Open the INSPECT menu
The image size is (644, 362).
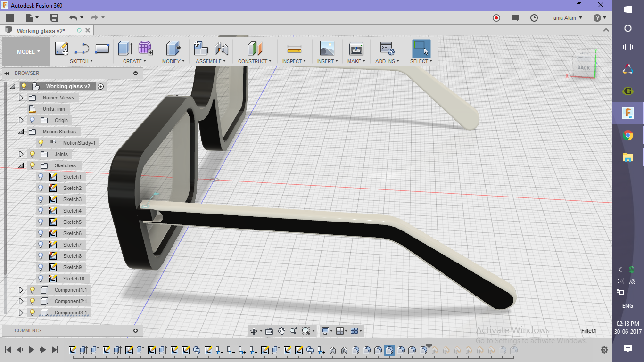294,61
